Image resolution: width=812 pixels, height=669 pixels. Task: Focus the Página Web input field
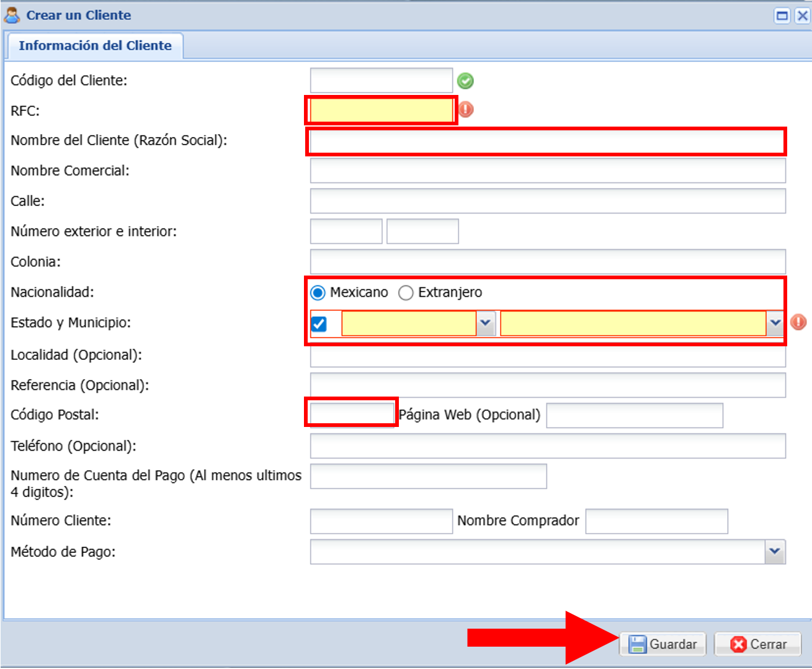[x=634, y=415]
